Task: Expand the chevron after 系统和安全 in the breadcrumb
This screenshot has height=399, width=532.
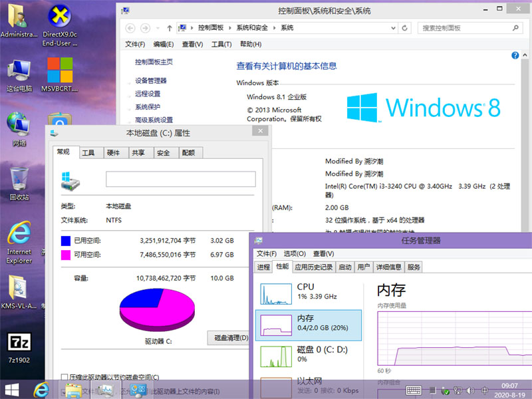Action: click(274, 28)
